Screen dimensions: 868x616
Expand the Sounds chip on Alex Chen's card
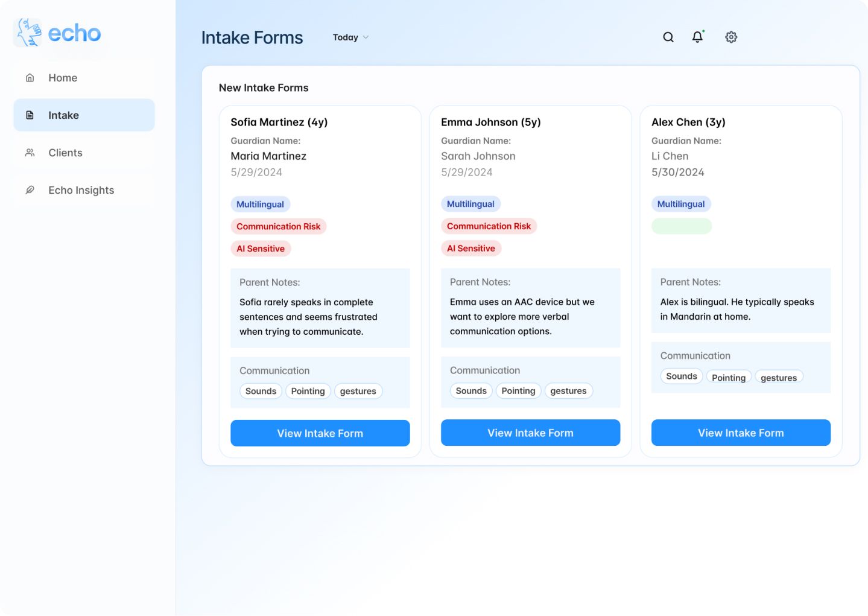point(681,376)
